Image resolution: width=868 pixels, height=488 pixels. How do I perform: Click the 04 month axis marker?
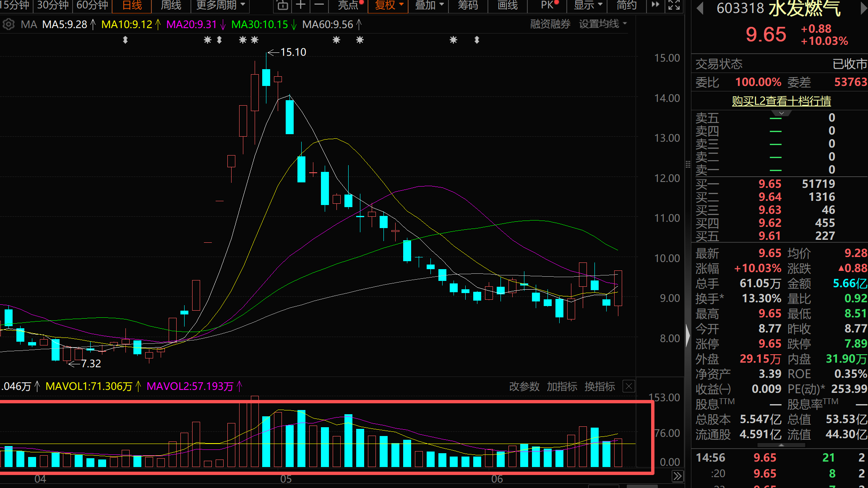coord(40,479)
